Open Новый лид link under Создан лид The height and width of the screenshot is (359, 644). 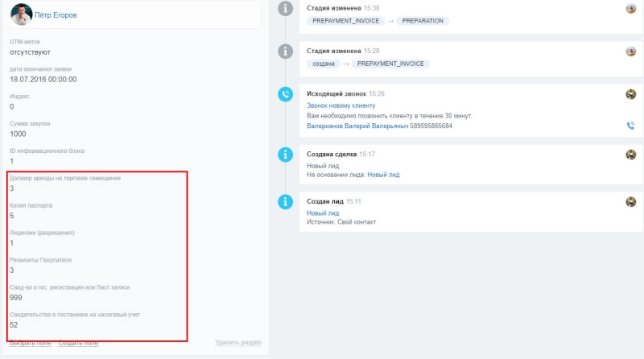[323, 213]
